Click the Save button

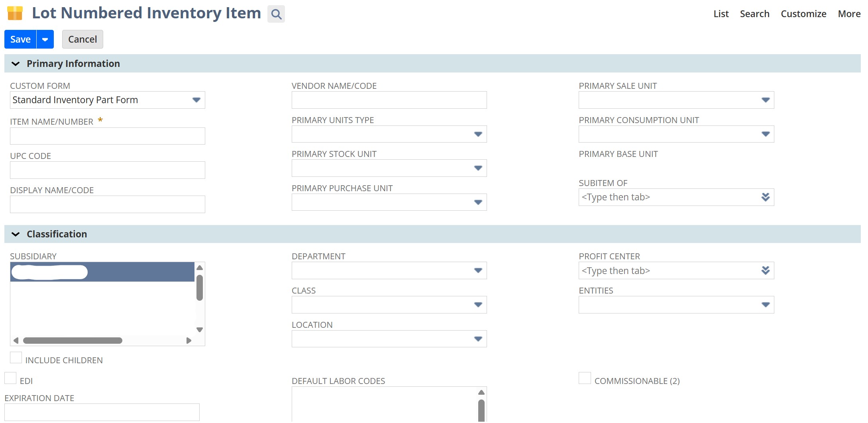(x=20, y=39)
